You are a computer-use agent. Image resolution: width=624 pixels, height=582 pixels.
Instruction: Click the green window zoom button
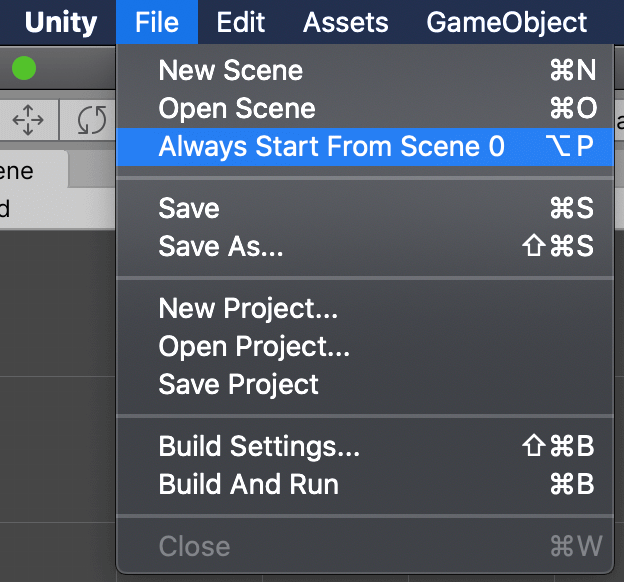(24, 68)
